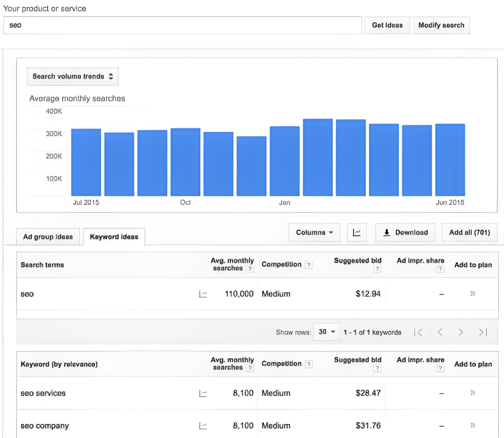Open Search volume trends dropdown
This screenshot has height=438, width=504.
[72, 76]
